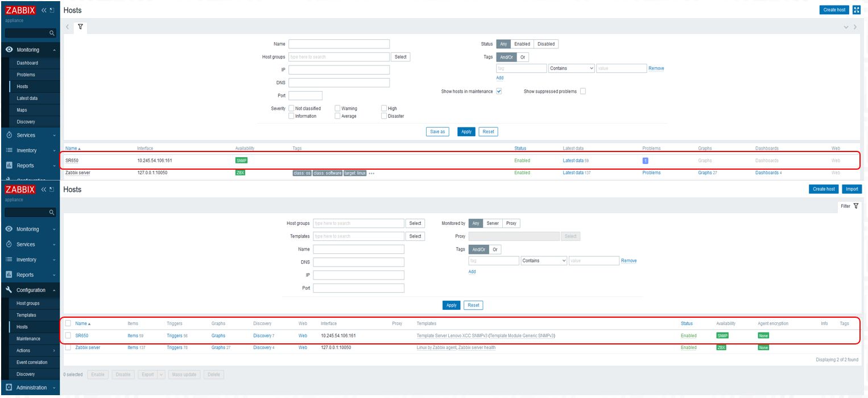868x398 pixels.
Task: Click the Import button on the bottom page
Action: click(852, 189)
